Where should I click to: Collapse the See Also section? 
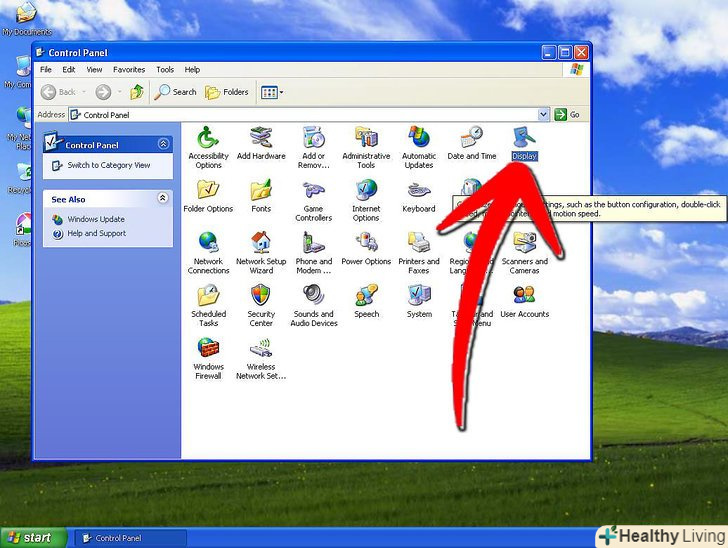click(162, 198)
